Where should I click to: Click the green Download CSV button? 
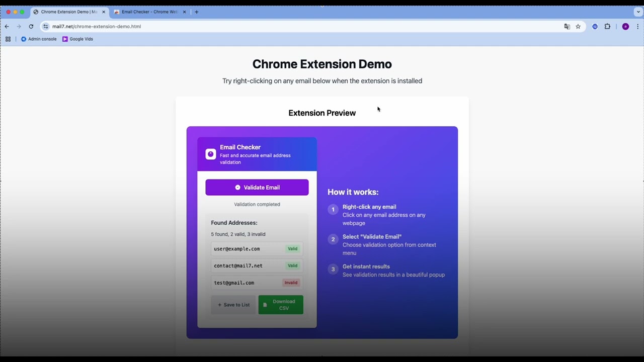click(281, 305)
